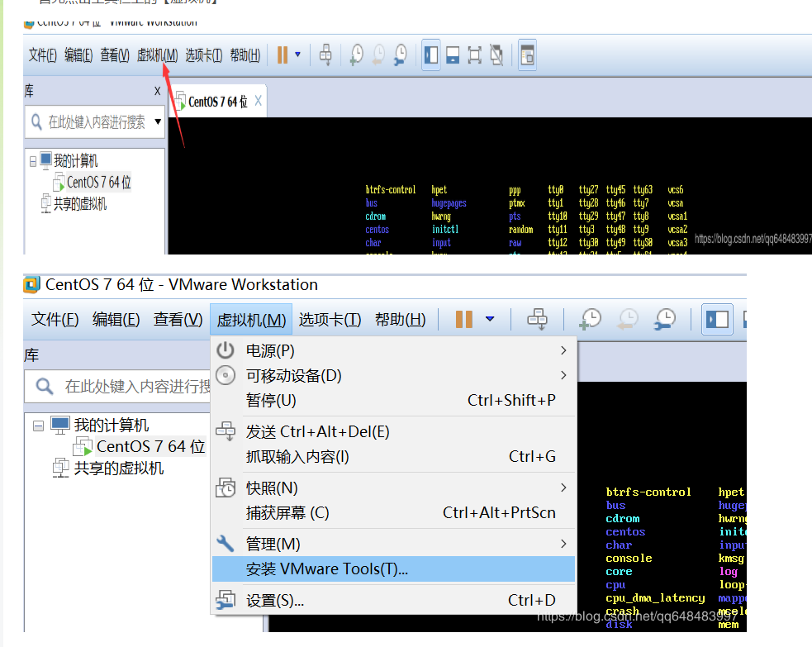
Task: Click console view icon in upper toolbar
Action: point(527,55)
